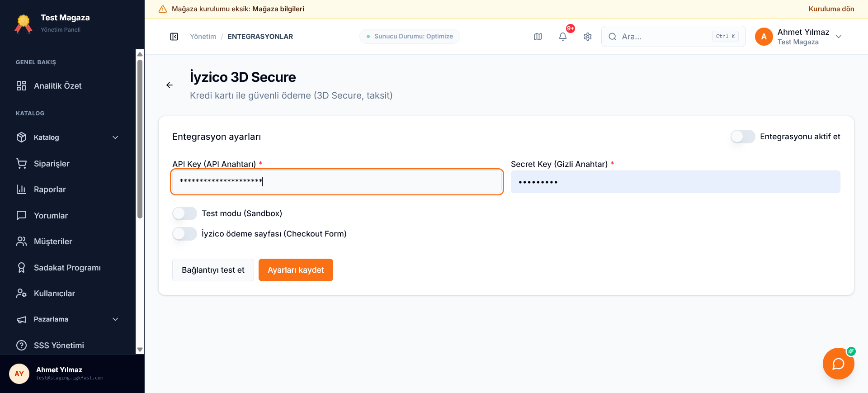
Task: Focus the API Key input field
Action: pos(337,182)
